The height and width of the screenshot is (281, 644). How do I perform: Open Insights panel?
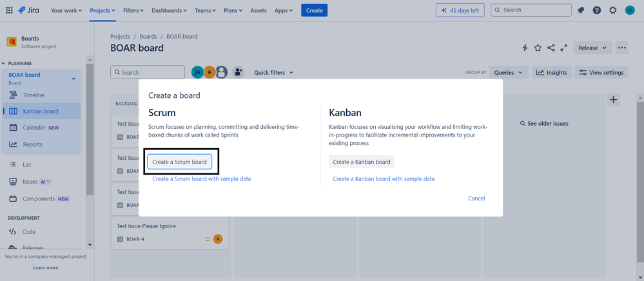coord(552,72)
